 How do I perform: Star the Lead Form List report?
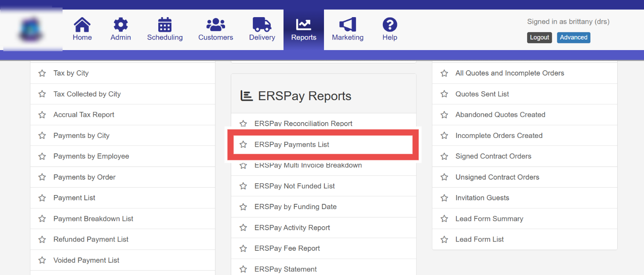point(444,239)
